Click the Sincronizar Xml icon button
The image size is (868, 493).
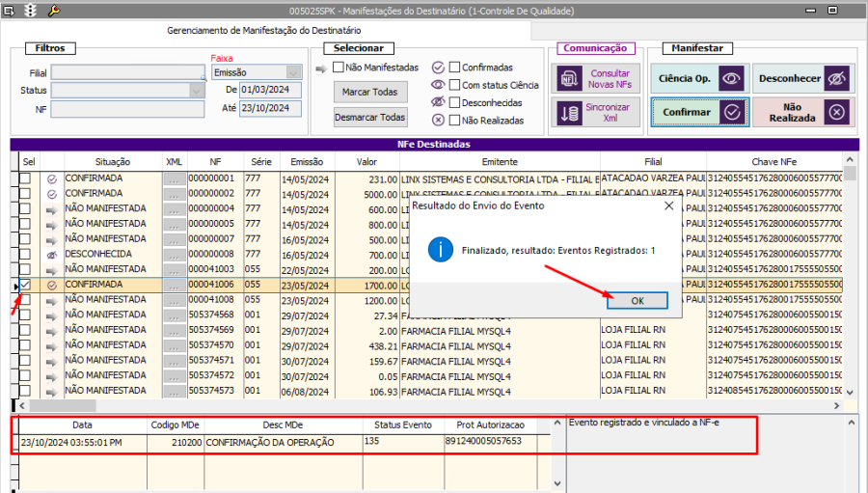tap(569, 113)
